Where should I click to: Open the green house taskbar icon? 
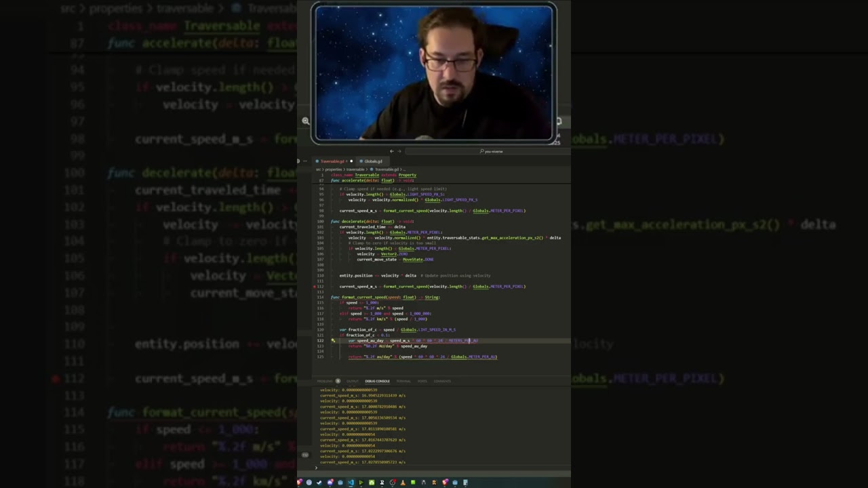click(372, 483)
